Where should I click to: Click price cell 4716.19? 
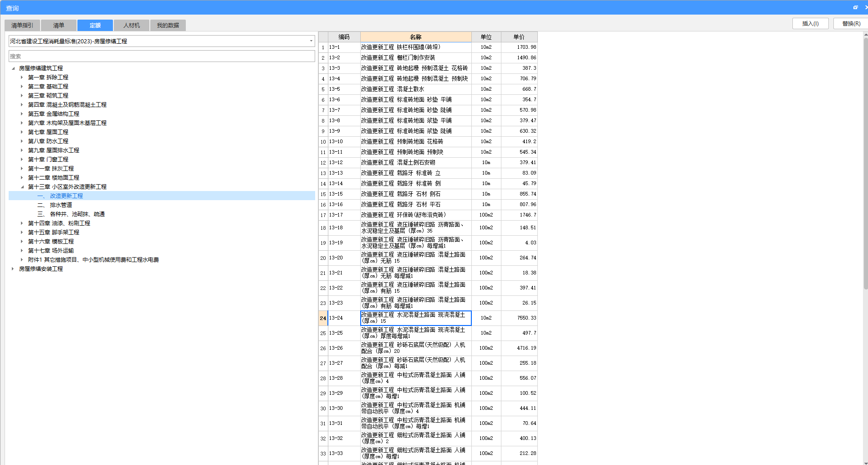tap(519, 348)
